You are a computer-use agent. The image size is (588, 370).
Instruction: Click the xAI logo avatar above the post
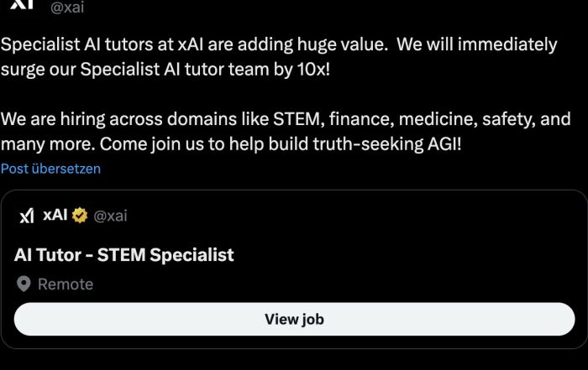pyautogui.click(x=23, y=5)
